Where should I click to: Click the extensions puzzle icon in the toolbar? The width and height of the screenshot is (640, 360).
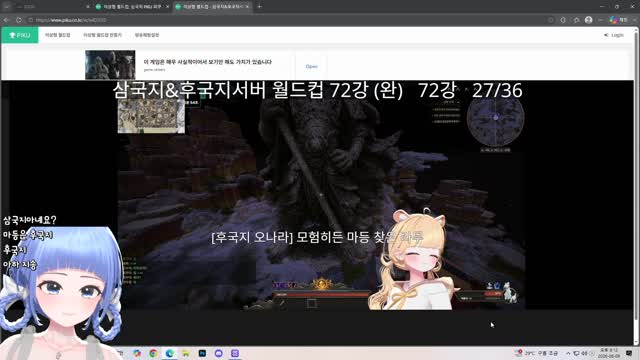click(576, 20)
